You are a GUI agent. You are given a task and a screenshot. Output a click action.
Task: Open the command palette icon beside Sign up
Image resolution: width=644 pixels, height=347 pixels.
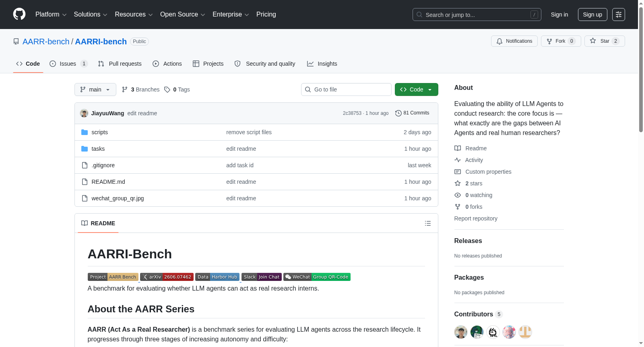[619, 15]
